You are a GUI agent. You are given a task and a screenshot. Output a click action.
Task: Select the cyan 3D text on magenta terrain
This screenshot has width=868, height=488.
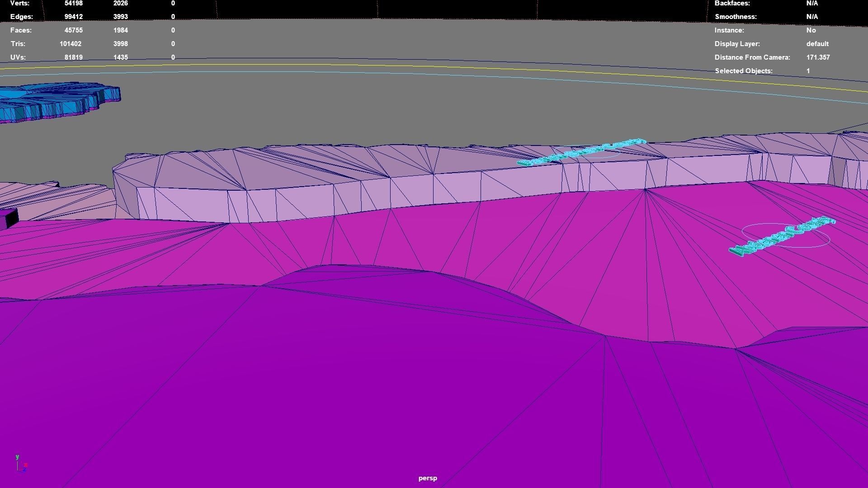point(781,236)
